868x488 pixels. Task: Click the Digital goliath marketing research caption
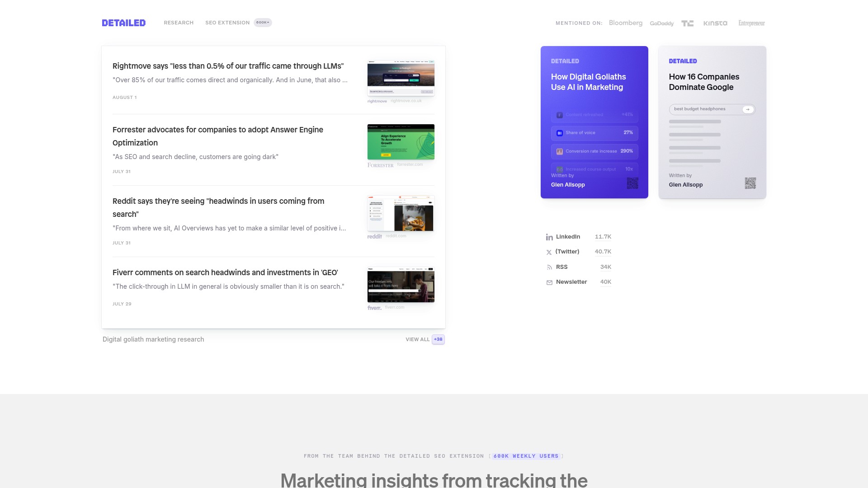(153, 339)
